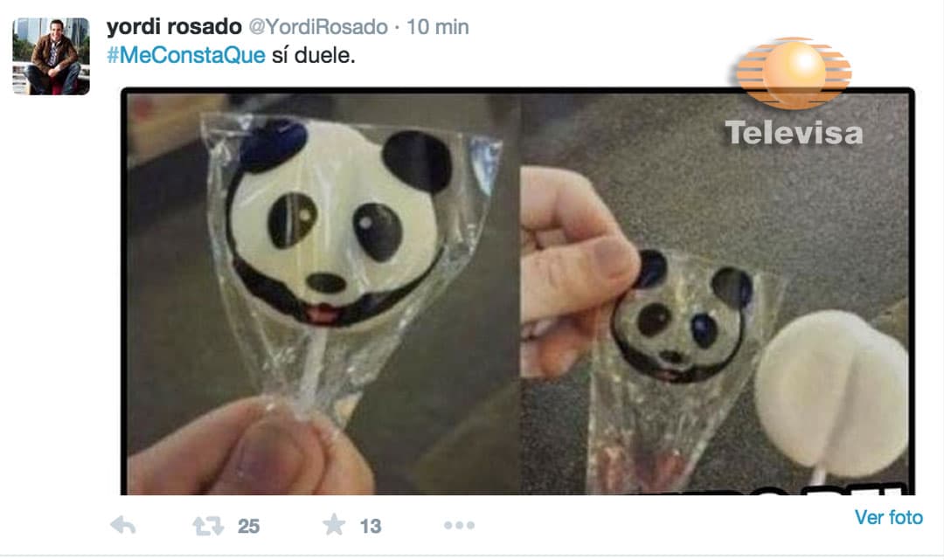This screenshot has width=944, height=560.
Task: Click the yordi rosado display name
Action: (174, 26)
